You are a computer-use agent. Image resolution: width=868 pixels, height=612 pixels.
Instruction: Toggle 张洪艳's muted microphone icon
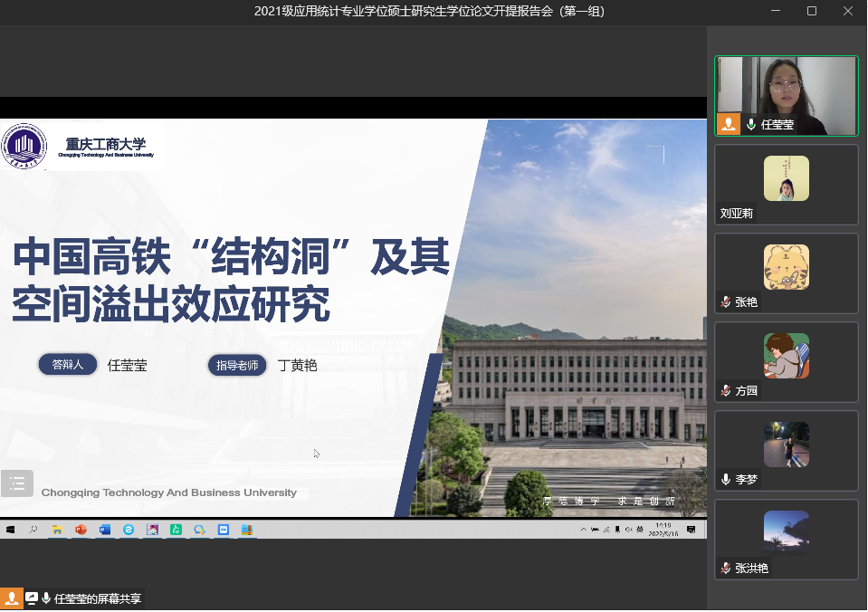(x=725, y=569)
